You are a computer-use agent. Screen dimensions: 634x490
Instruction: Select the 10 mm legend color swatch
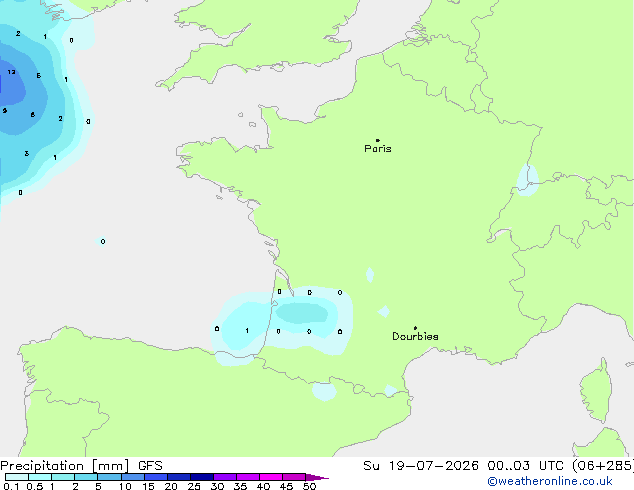132,477
